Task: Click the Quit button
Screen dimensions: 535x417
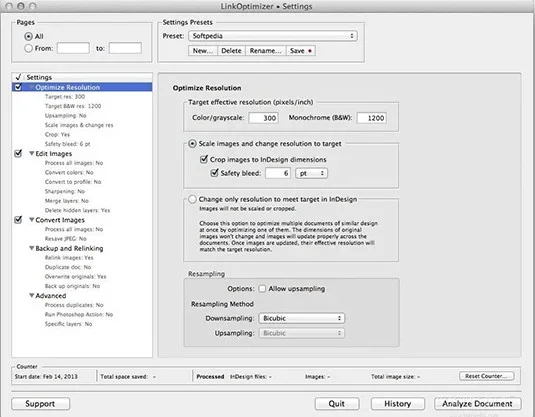Action: (337, 404)
